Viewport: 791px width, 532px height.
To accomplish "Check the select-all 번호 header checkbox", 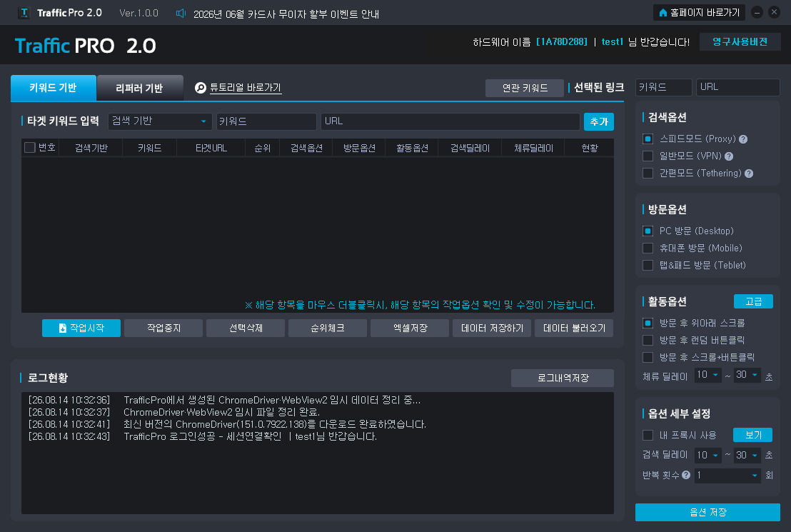I will [30, 147].
